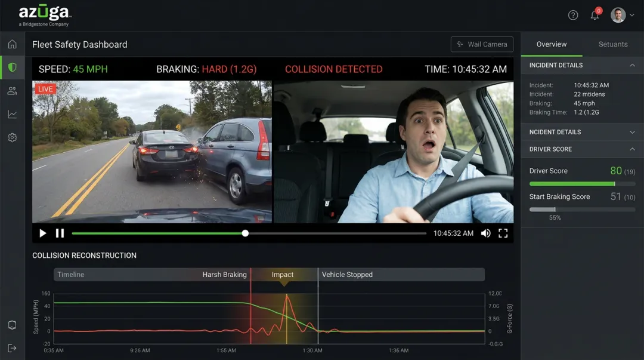Click the COLLISION DETECTED alert text
Viewport: 644px width, 360px height.
(x=333, y=69)
